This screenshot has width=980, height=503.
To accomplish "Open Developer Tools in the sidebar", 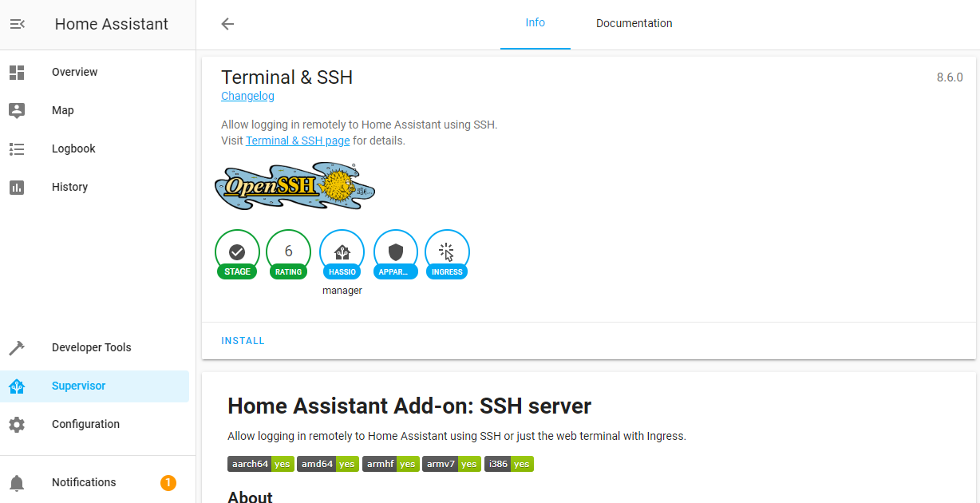I will point(95,347).
